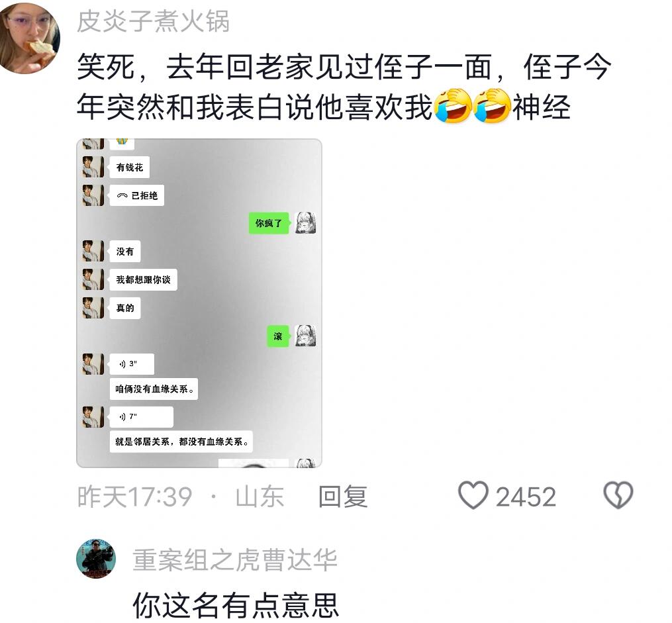This screenshot has width=672, height=623.
Task: Tap the sender avatar beside 没有
Action: tap(93, 251)
